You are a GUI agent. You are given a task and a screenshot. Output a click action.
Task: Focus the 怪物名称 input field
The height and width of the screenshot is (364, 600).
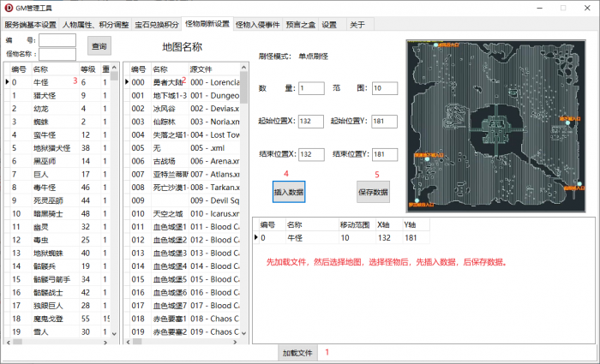57,54
